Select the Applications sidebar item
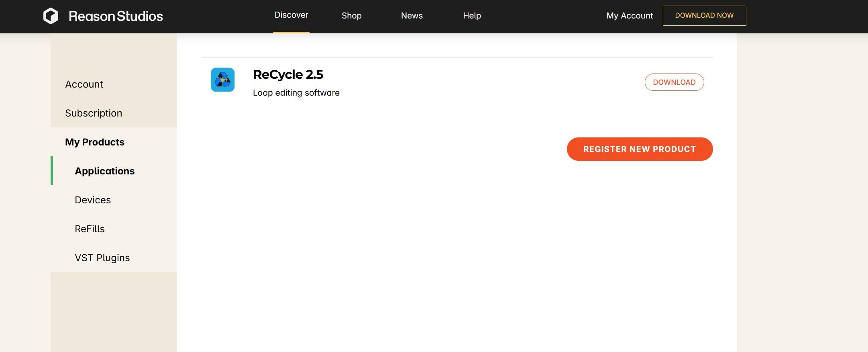The height and width of the screenshot is (352, 868). (105, 171)
